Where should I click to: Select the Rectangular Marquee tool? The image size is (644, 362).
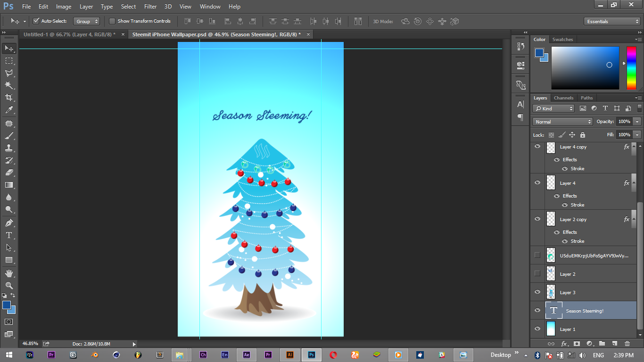[9, 61]
